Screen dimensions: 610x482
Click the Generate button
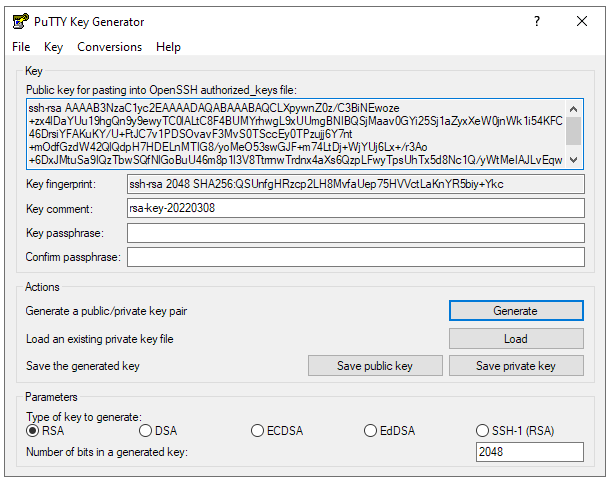pyautogui.click(x=516, y=310)
